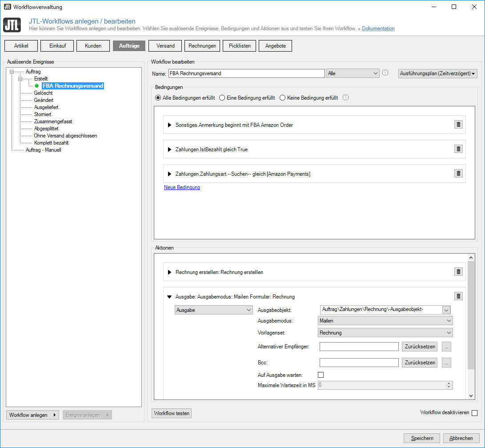Delete the Rechnung erstellen action
The image size is (485, 448).
coord(458,272)
